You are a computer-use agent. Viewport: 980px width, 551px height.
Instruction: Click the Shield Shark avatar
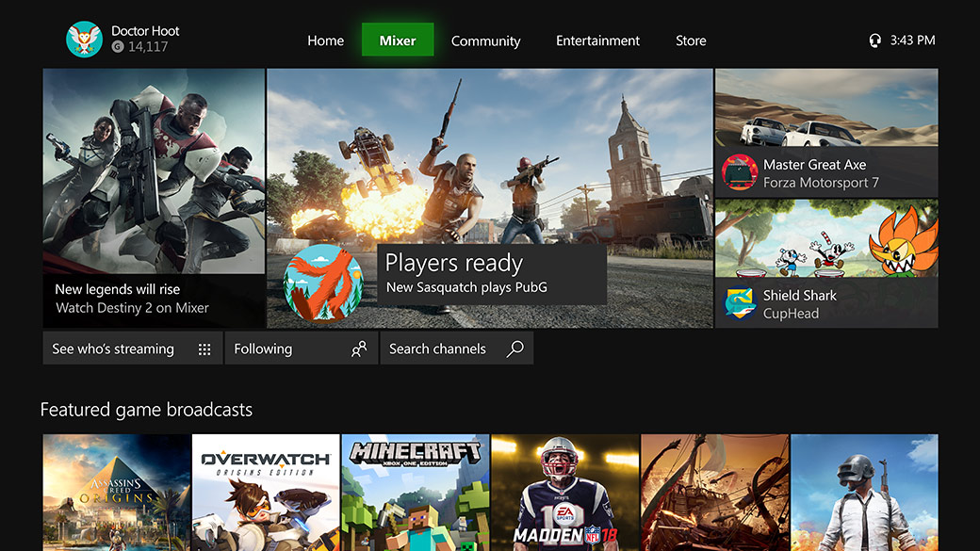point(740,303)
